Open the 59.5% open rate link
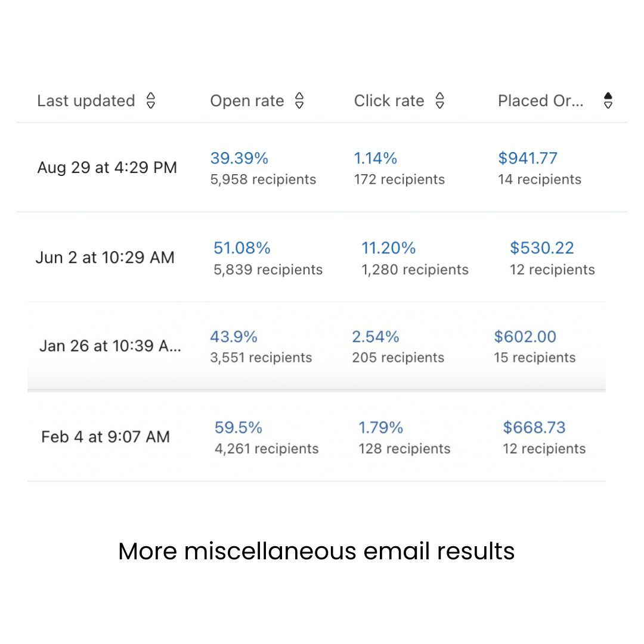Image resolution: width=644 pixels, height=644 pixels. (238, 428)
